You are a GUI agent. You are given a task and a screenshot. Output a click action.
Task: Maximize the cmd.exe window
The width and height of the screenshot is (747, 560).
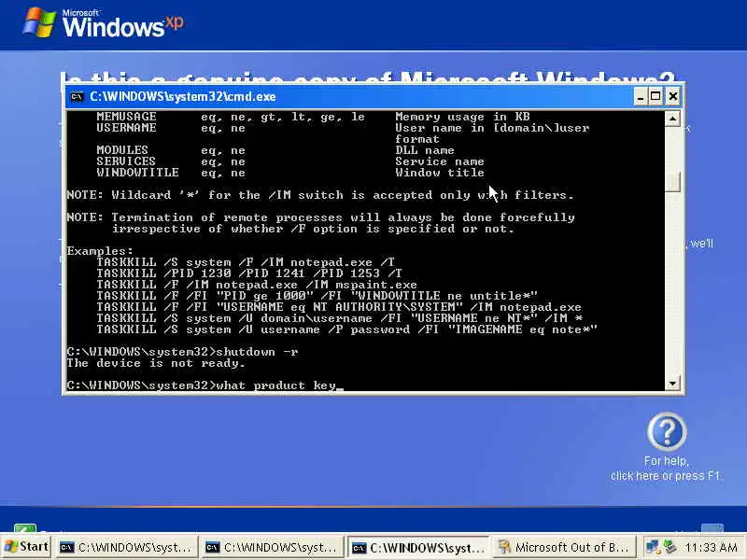click(x=655, y=97)
